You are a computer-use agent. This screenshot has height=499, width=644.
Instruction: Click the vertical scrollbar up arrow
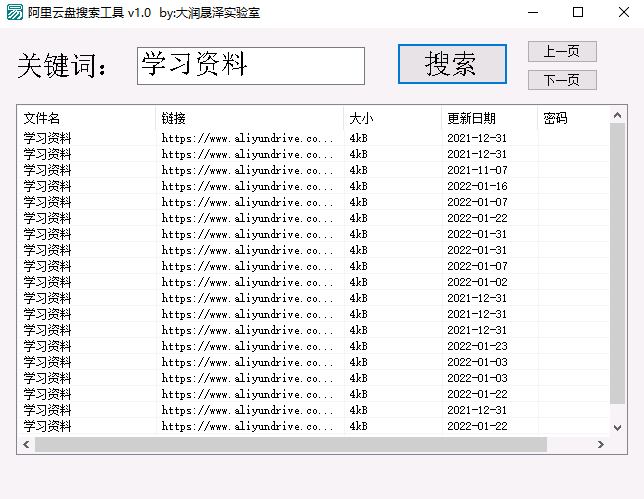pos(617,115)
